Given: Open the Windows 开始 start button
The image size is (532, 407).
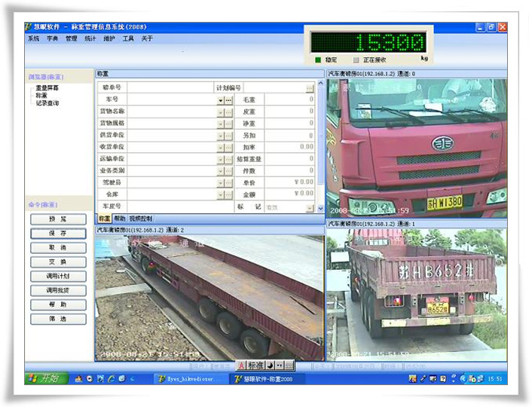Looking at the screenshot, I should pos(46,378).
